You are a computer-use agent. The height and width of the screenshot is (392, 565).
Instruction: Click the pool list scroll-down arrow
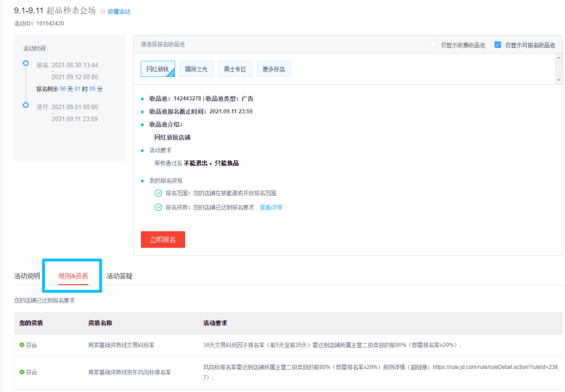click(558, 80)
